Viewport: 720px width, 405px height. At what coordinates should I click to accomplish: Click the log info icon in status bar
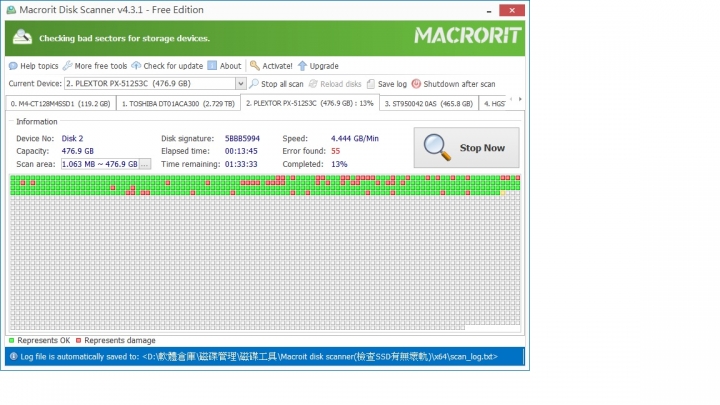pyautogui.click(x=14, y=356)
